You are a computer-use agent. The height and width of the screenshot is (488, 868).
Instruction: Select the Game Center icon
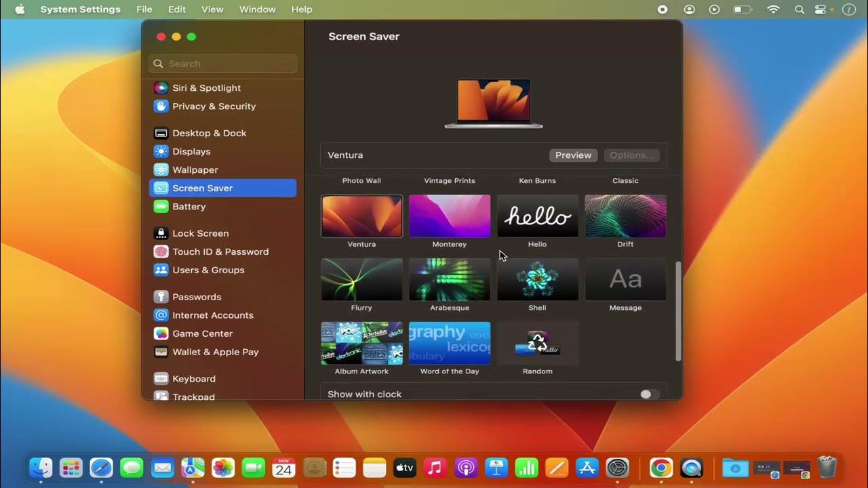pos(161,333)
